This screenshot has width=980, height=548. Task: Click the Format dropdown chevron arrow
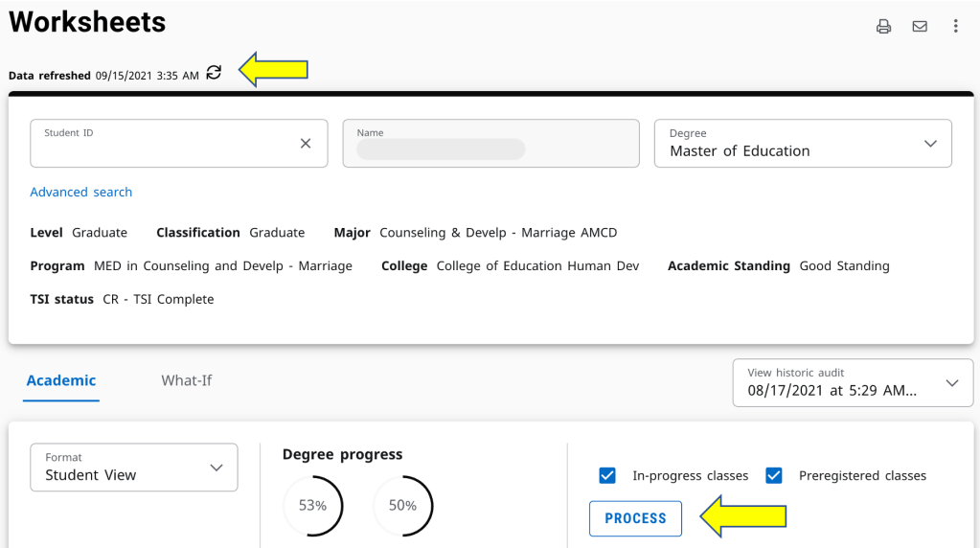(216, 468)
